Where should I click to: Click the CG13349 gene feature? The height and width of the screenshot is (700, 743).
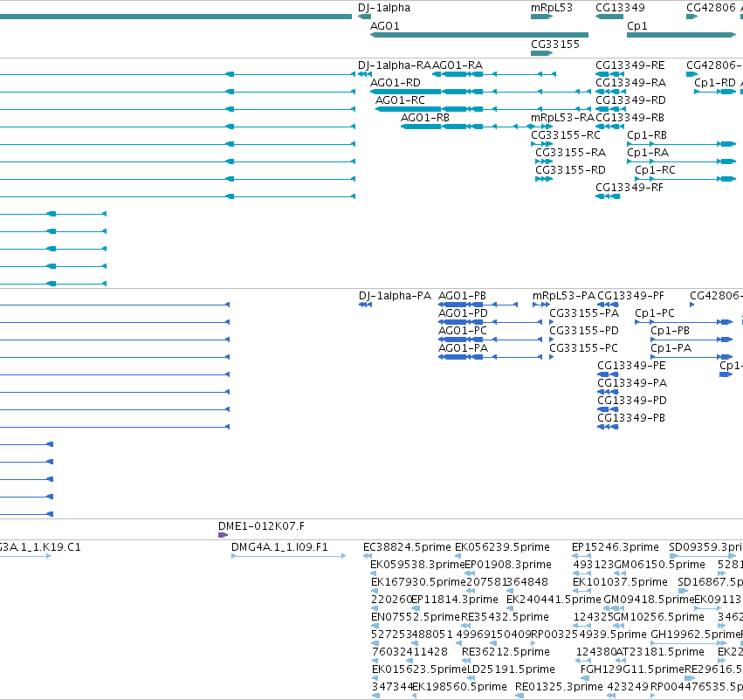tap(609, 17)
